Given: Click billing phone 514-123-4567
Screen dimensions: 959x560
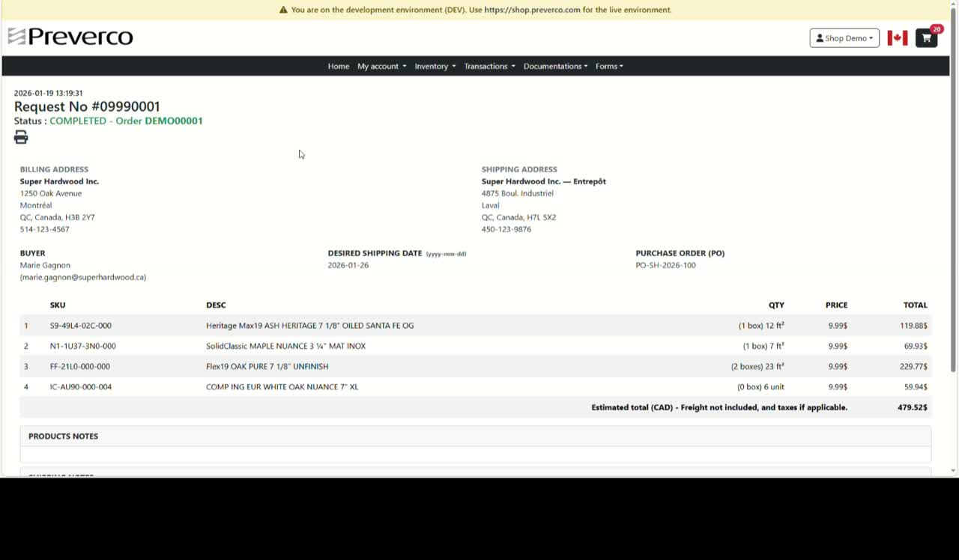Looking at the screenshot, I should (x=45, y=229).
